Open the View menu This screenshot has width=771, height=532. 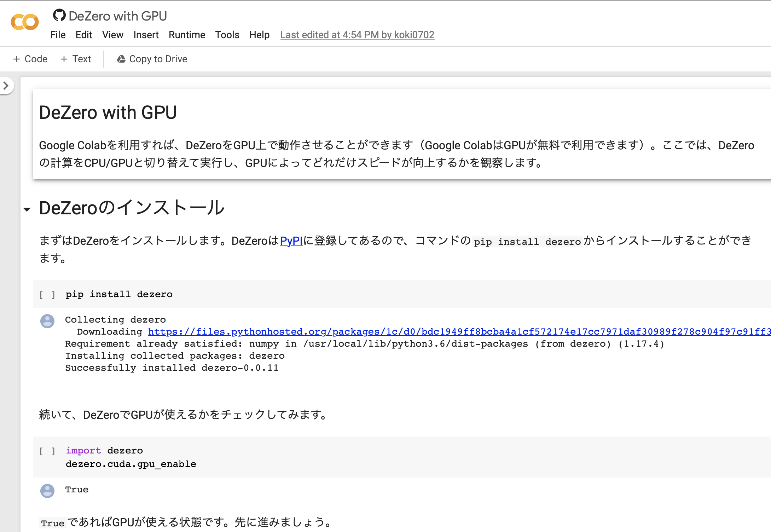[x=112, y=35]
